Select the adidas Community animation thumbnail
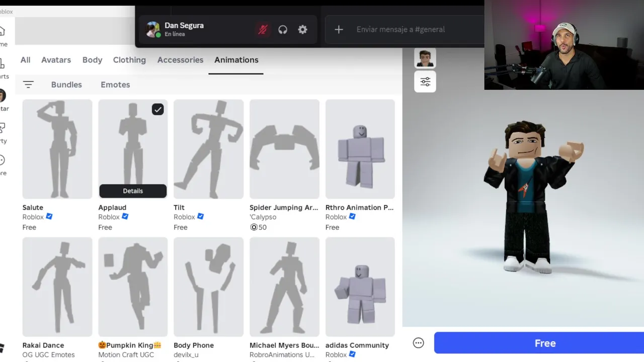 pos(360,287)
